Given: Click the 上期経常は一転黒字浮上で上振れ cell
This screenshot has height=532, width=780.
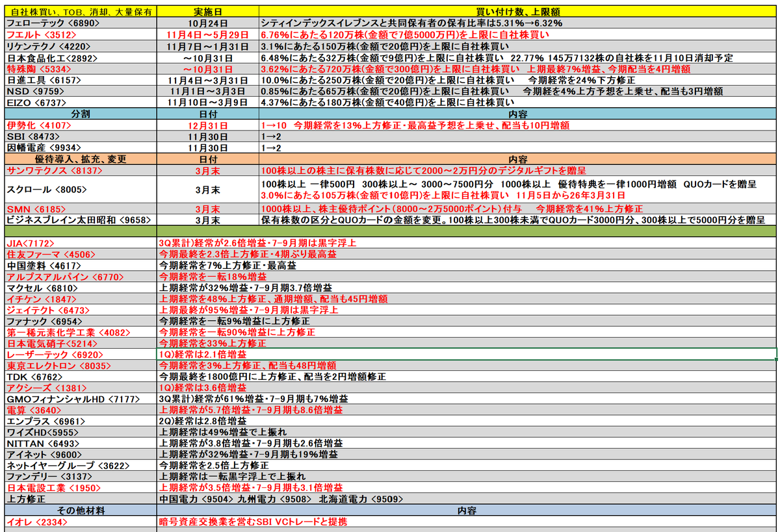Looking at the screenshot, I should coord(467,477).
